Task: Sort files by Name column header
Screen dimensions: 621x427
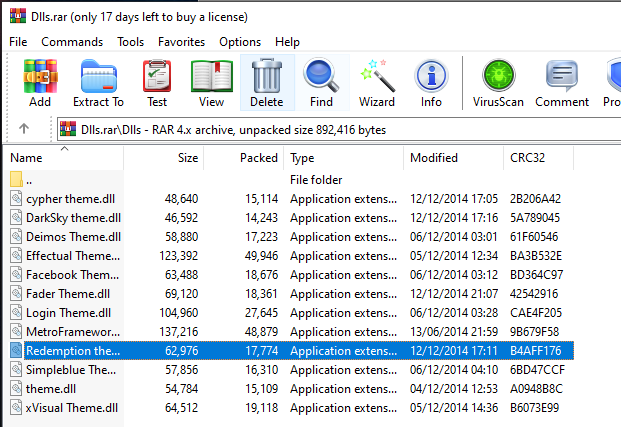Action: tap(27, 158)
